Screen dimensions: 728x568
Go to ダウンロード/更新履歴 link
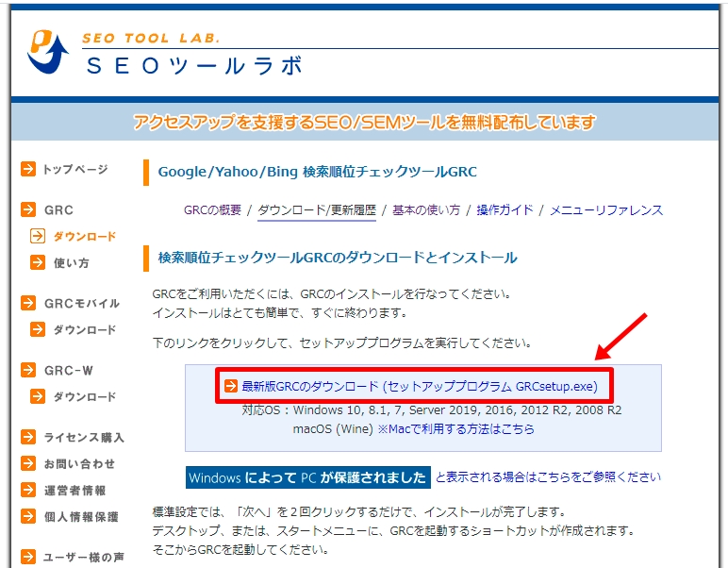click(317, 210)
